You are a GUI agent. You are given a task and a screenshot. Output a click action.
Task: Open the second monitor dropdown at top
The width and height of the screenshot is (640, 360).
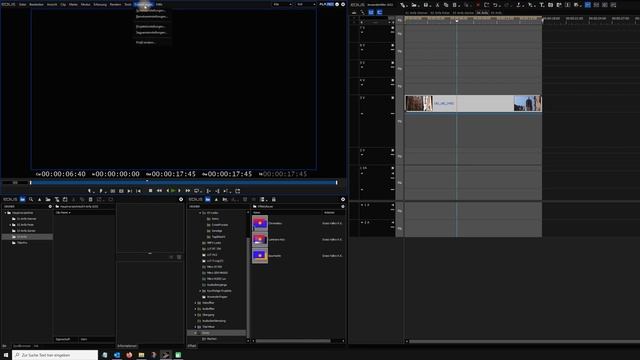pos(306,4)
